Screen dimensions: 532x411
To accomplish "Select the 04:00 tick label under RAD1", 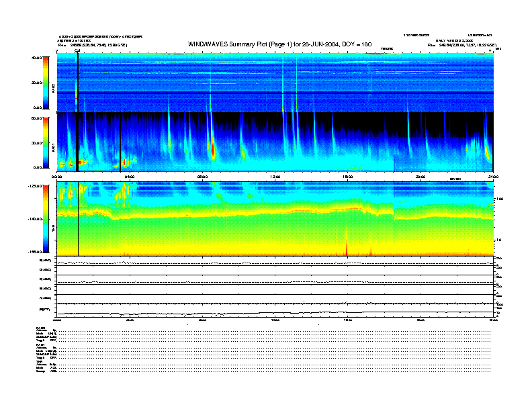I will point(130,176).
